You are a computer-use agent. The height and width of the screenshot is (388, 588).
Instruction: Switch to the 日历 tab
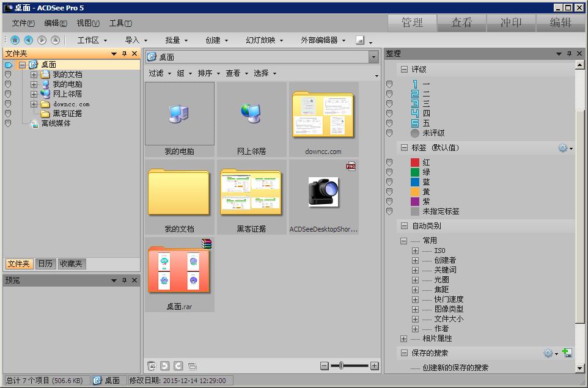coord(46,263)
